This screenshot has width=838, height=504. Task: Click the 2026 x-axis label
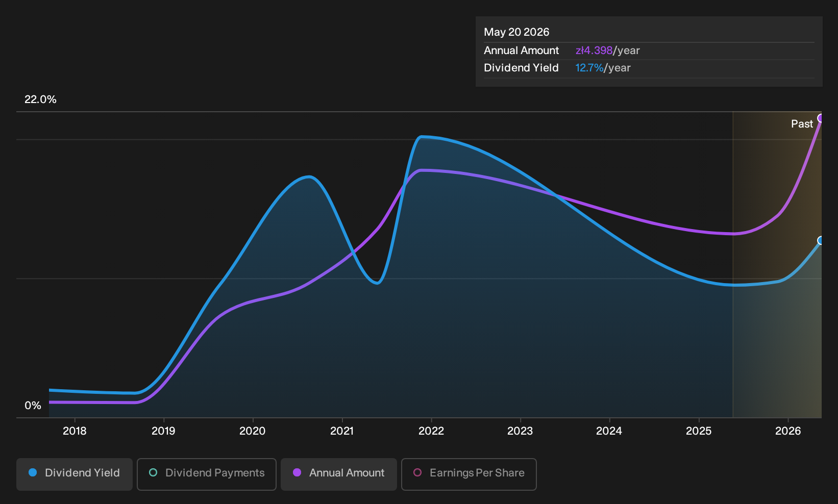click(788, 431)
